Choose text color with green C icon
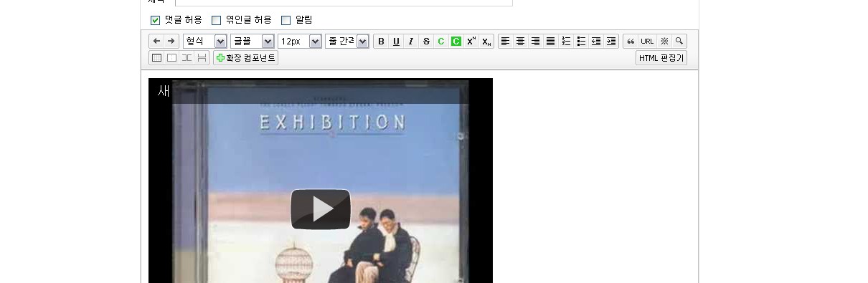 pyautogui.click(x=441, y=41)
